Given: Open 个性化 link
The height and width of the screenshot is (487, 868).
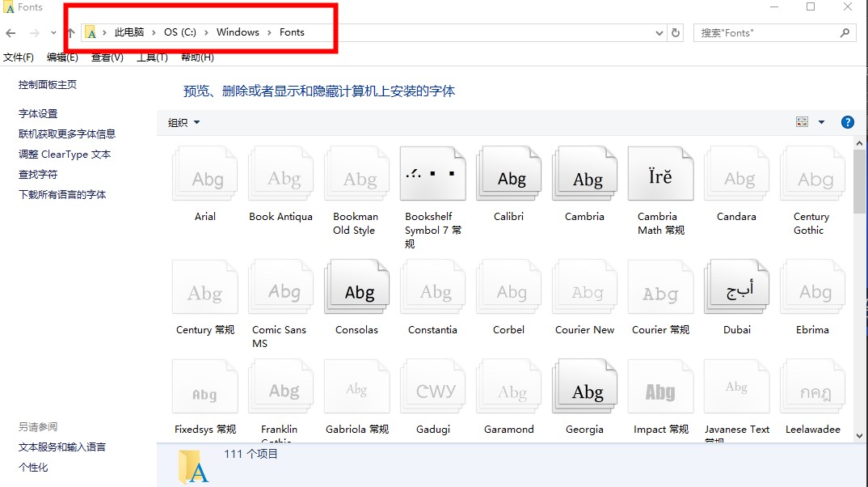Looking at the screenshot, I should coord(33,467).
